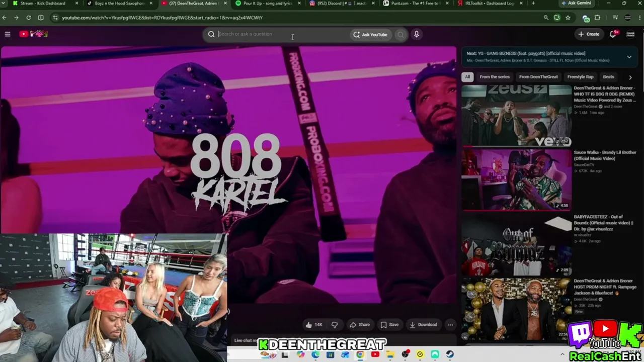Image resolution: width=644 pixels, height=362 pixels.
Task: Open more actions ellipsis under the video
Action: pyautogui.click(x=450, y=325)
